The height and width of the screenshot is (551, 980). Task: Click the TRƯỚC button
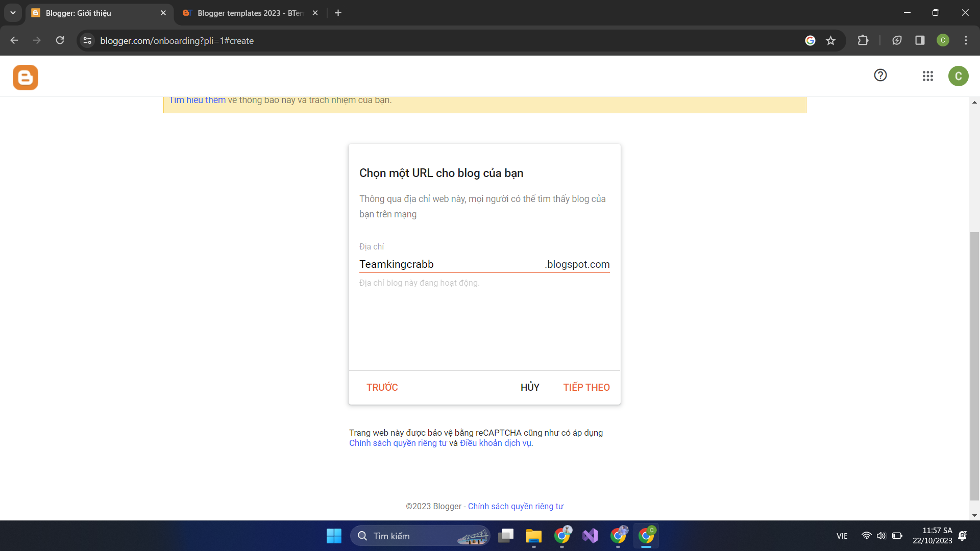point(382,387)
